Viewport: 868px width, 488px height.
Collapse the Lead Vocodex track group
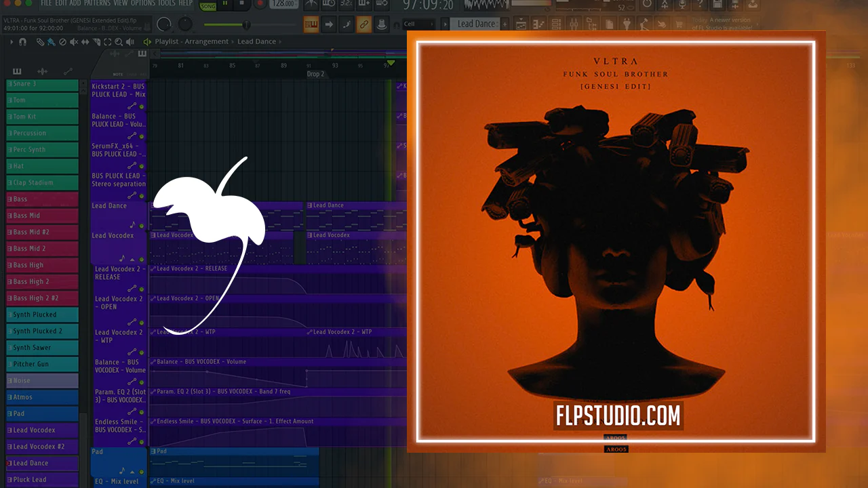tap(132, 260)
